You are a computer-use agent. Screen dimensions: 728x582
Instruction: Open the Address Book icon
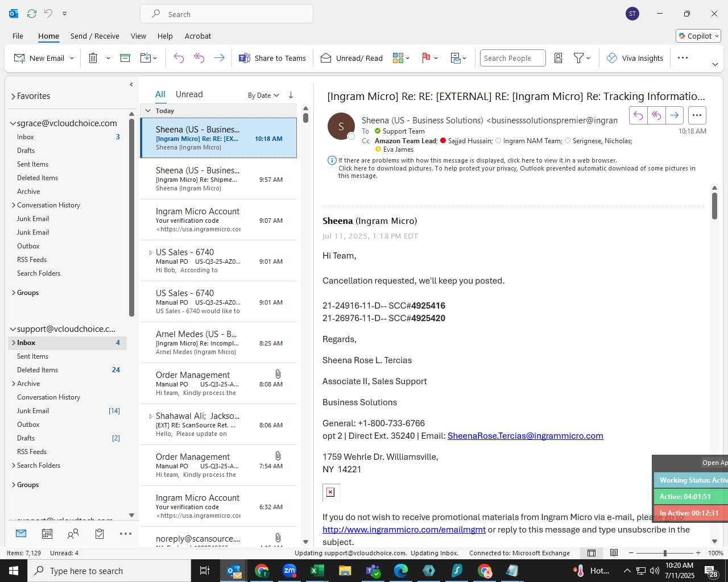558,58
